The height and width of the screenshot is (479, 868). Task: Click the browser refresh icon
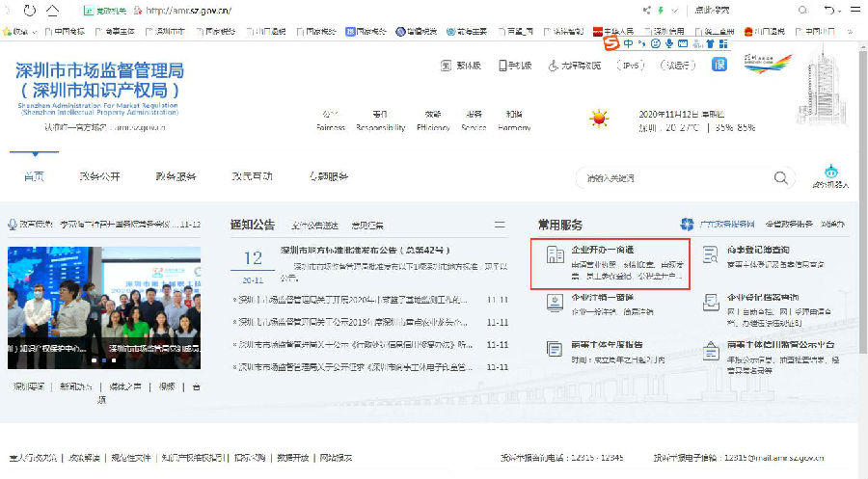pos(30,10)
